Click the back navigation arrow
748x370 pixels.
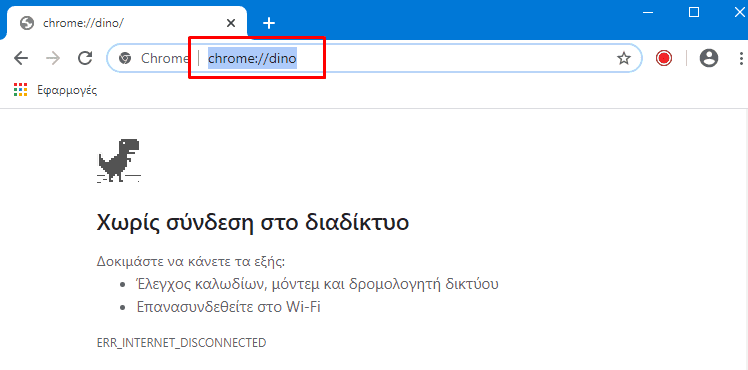[x=21, y=58]
